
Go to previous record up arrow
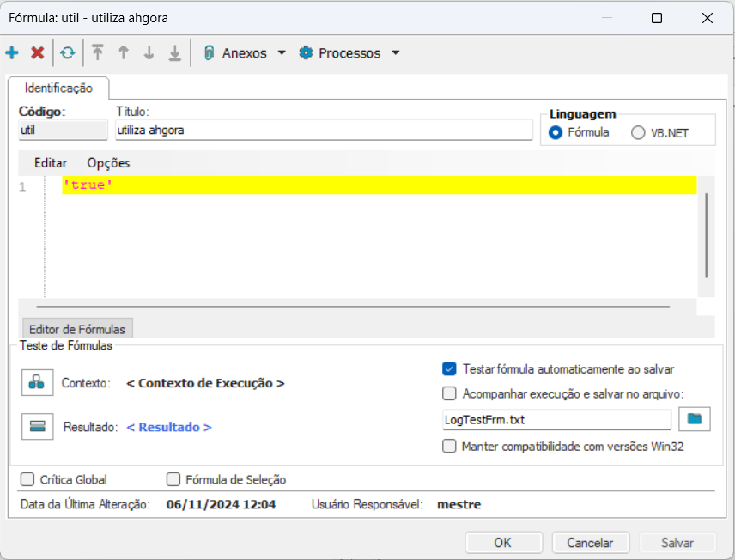[124, 52]
